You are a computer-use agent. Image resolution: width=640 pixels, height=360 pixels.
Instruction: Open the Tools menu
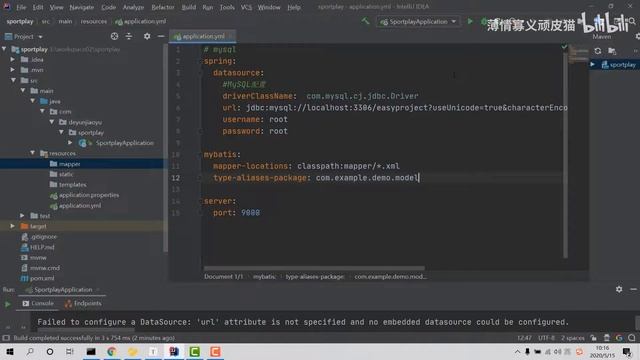click(227, 7)
